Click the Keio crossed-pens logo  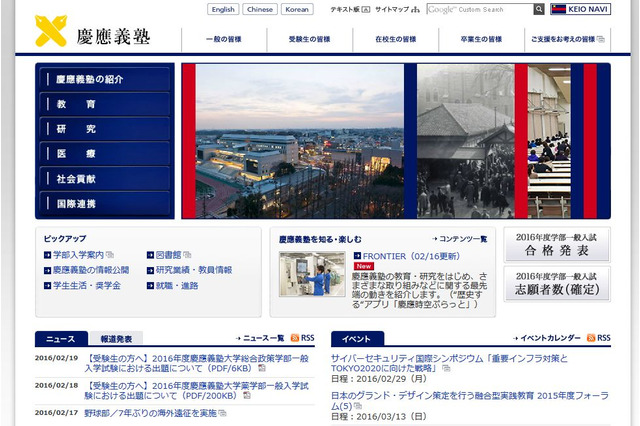tap(51, 31)
